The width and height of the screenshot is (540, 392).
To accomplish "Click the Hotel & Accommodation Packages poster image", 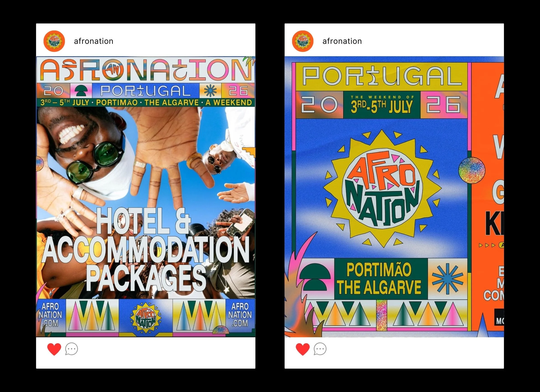I will [146, 197].
